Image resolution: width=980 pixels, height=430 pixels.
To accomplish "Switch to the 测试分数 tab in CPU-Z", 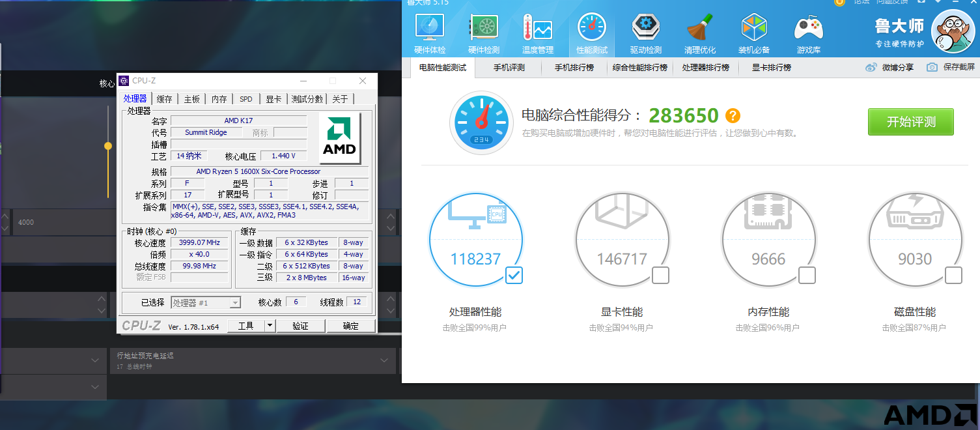I will point(307,99).
